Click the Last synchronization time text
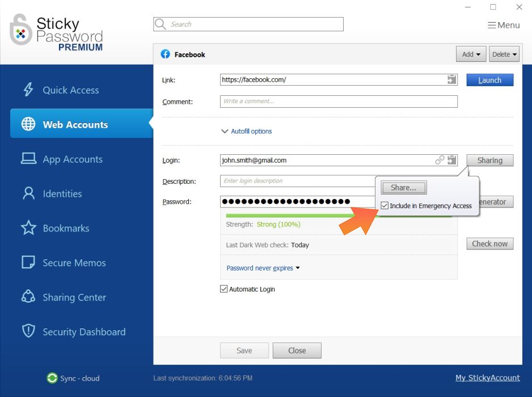The image size is (532, 397). point(203,378)
